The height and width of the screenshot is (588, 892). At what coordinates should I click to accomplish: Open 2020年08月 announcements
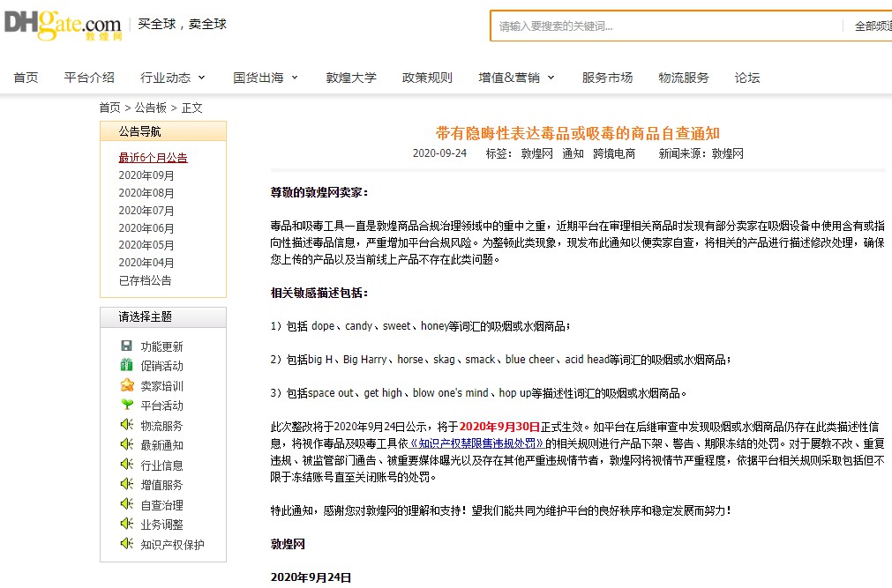point(146,193)
